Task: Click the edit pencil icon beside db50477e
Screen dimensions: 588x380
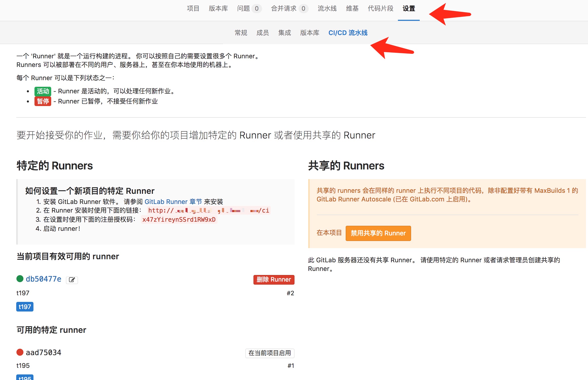Action: click(x=72, y=280)
